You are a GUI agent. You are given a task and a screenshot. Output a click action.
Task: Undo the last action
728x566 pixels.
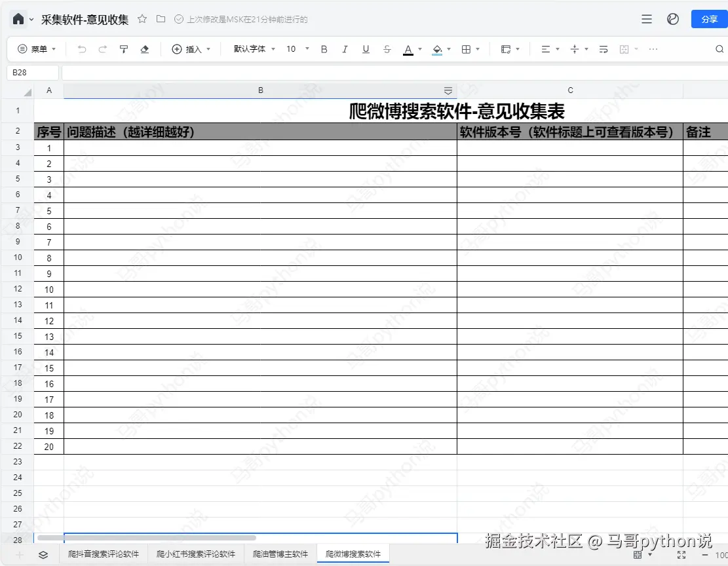click(81, 48)
